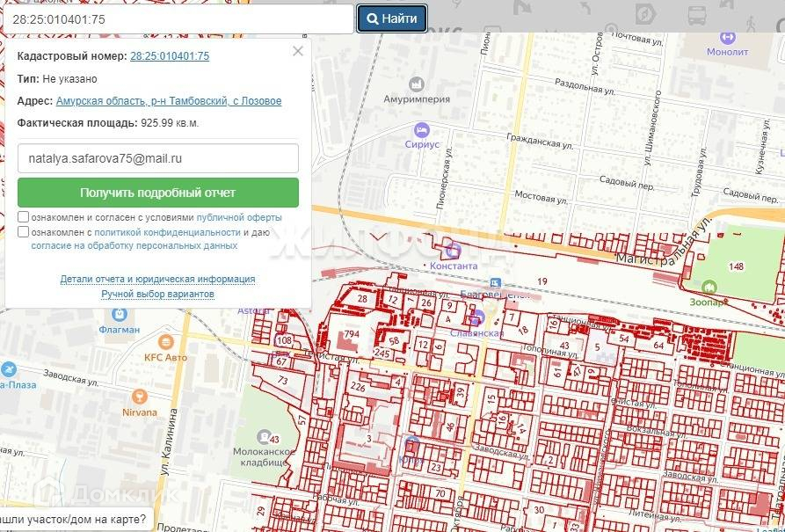
Task: Focus the email field with natalya.safarova75@mail.ru
Action: click(158, 158)
